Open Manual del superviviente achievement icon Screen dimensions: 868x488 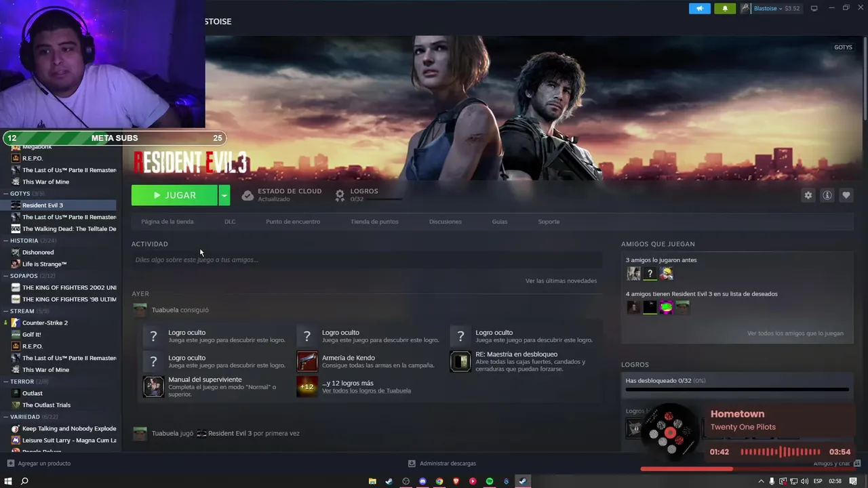153,386
